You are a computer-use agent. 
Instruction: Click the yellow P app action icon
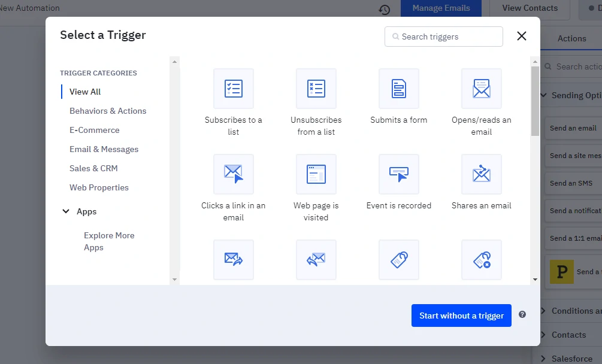(x=562, y=272)
